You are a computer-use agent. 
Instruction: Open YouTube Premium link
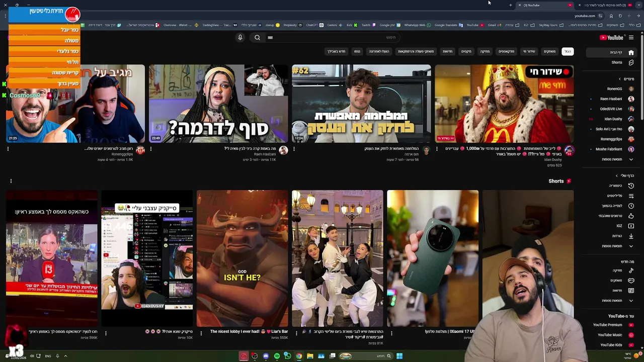[x=613, y=325]
